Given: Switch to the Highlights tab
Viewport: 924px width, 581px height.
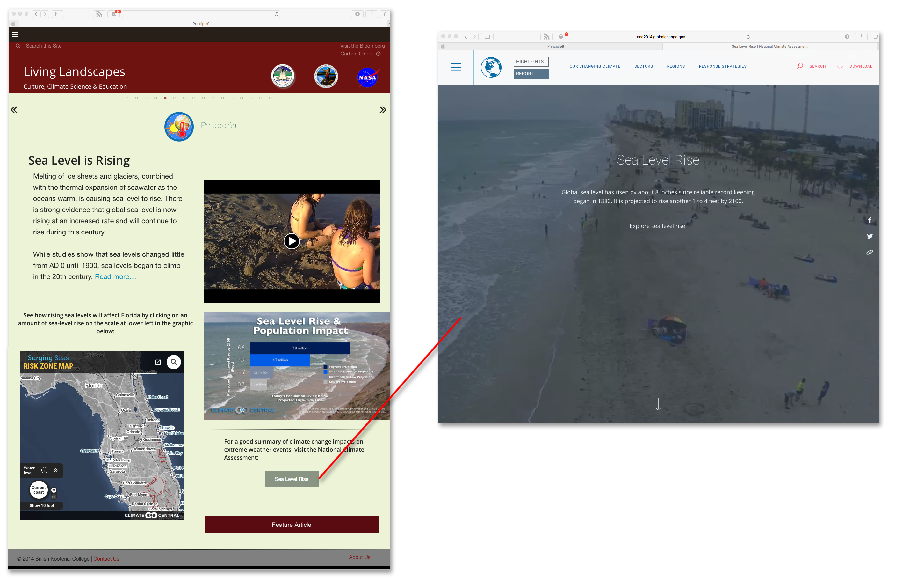Looking at the screenshot, I should pos(531,62).
